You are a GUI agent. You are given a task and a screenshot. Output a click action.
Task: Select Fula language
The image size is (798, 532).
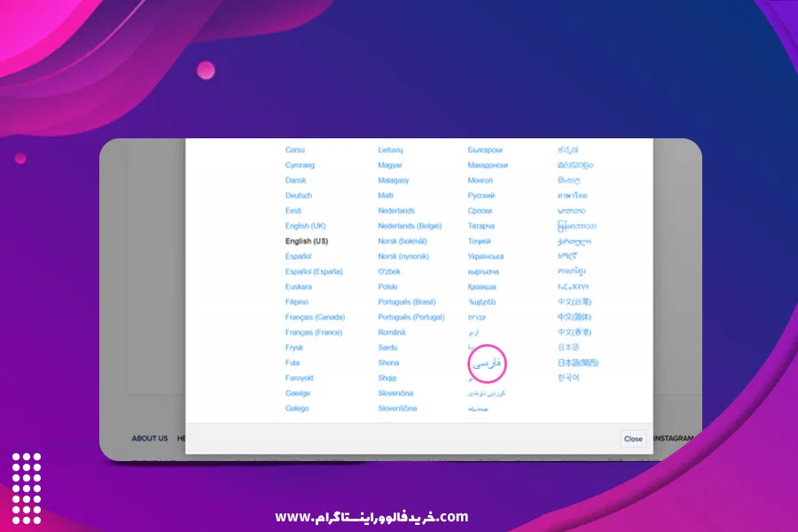pyautogui.click(x=292, y=363)
